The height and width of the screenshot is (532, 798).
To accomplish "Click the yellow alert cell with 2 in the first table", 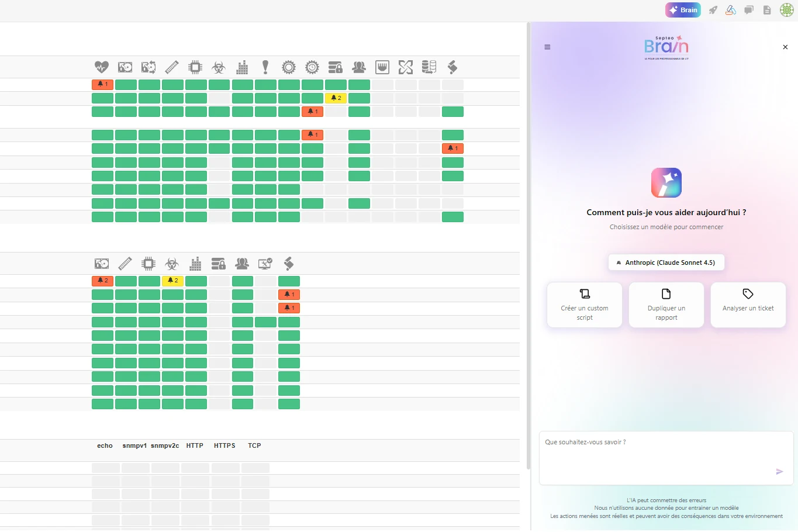I will coord(336,98).
